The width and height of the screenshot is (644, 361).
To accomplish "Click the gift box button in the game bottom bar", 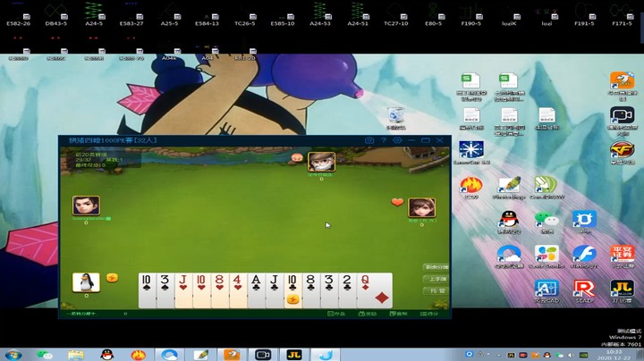I will point(368,314).
